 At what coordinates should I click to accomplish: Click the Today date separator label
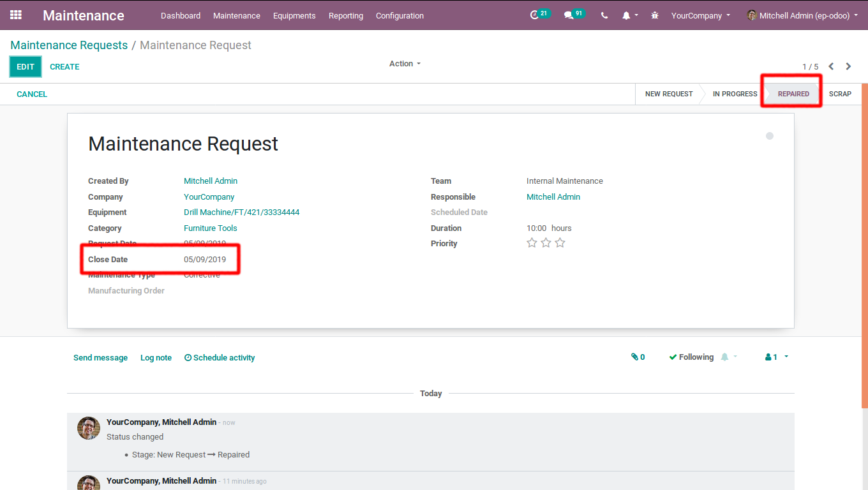(x=431, y=394)
